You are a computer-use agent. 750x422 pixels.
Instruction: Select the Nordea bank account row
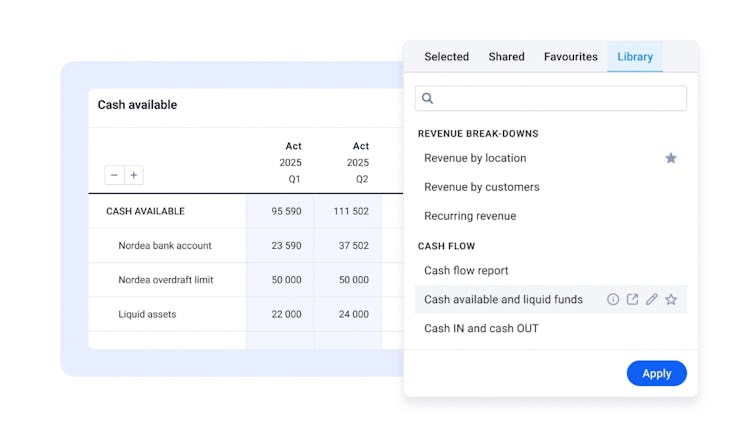tap(165, 246)
